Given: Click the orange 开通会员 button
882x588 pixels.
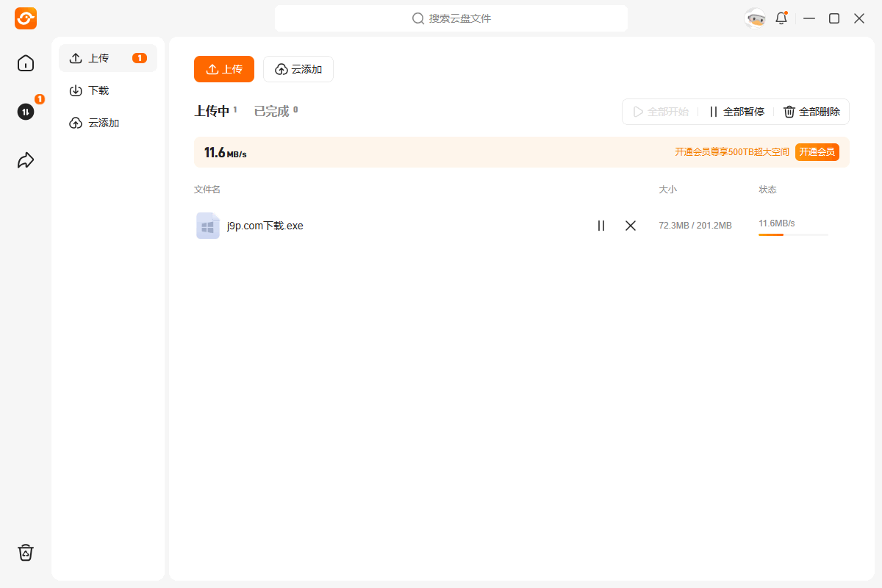Looking at the screenshot, I should pos(817,152).
